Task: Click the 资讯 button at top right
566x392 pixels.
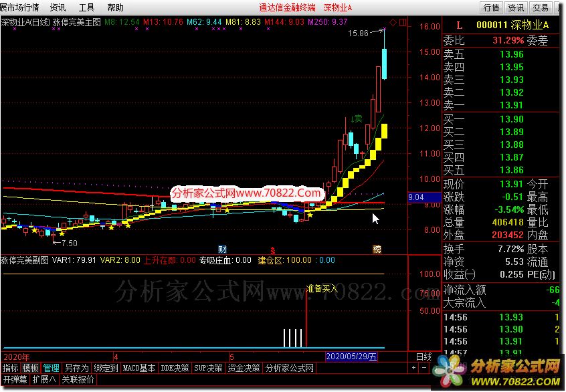Action: pos(515,7)
